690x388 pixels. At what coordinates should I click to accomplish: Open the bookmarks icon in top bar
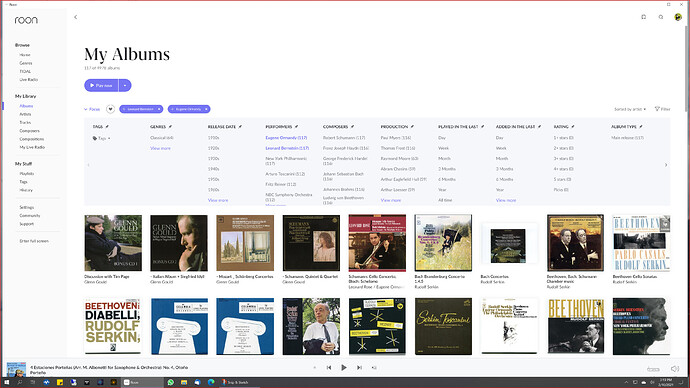pyautogui.click(x=643, y=17)
